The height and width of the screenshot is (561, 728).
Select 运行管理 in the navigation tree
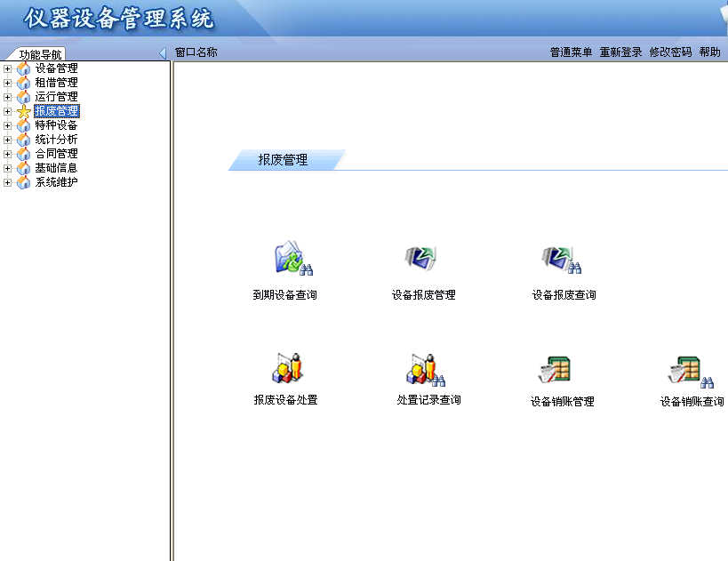(x=56, y=97)
